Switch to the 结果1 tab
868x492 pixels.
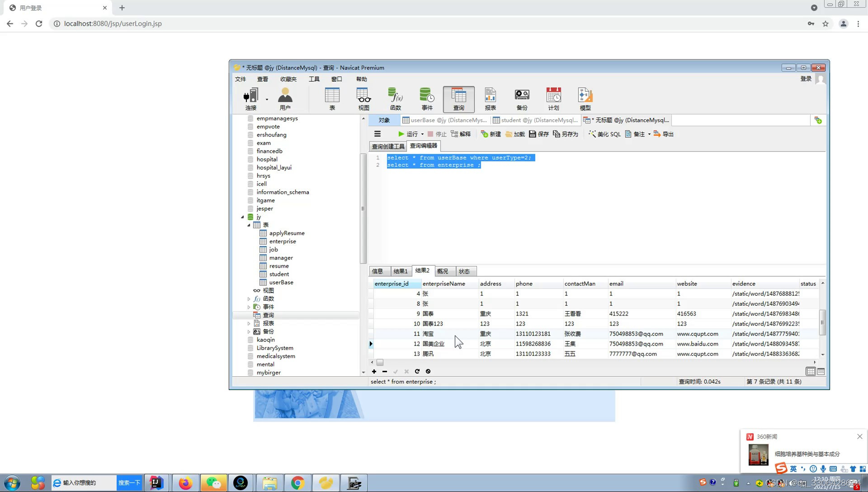tap(401, 271)
